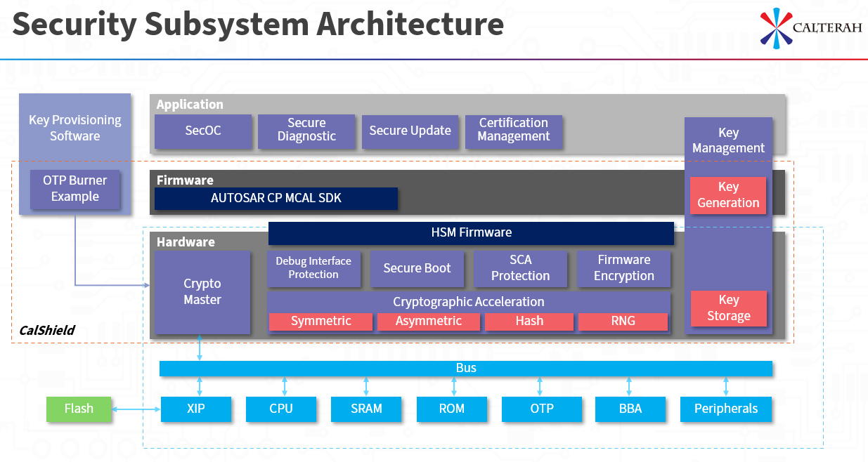Click the Certification Management block

click(x=513, y=131)
